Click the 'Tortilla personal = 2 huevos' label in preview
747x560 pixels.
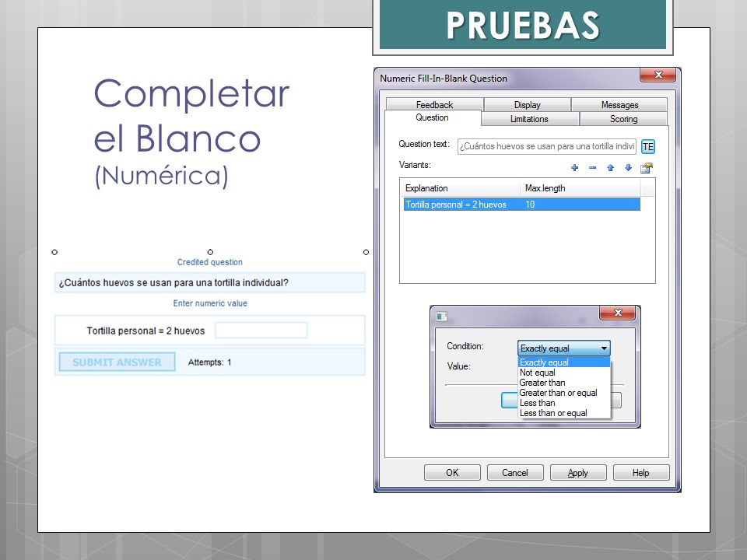[x=146, y=331]
